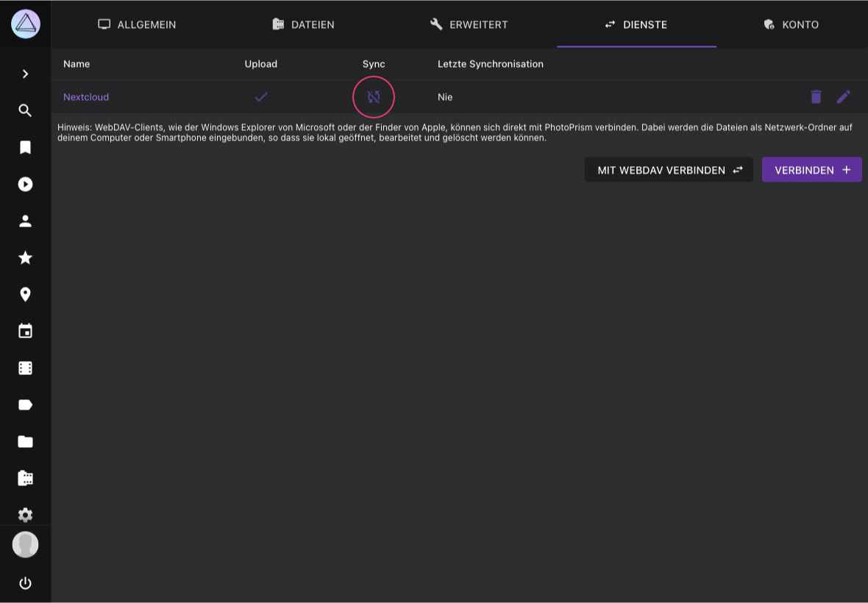This screenshot has height=603, width=868.
Task: Delete the Nextcloud service
Action: click(816, 97)
